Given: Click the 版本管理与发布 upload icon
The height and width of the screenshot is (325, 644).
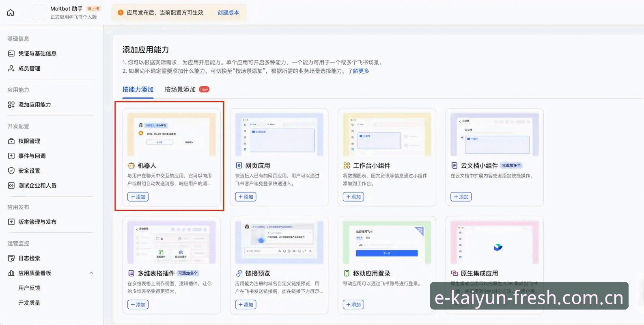Looking at the screenshot, I should tap(11, 222).
